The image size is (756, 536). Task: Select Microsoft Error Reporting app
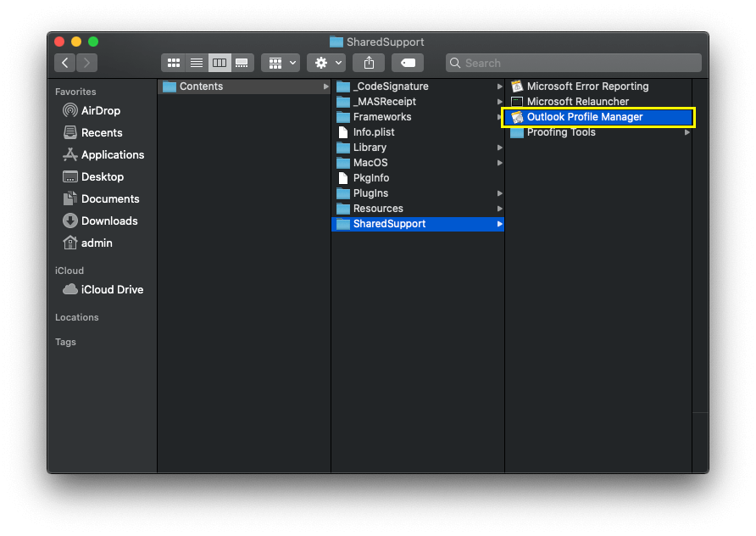coord(598,87)
